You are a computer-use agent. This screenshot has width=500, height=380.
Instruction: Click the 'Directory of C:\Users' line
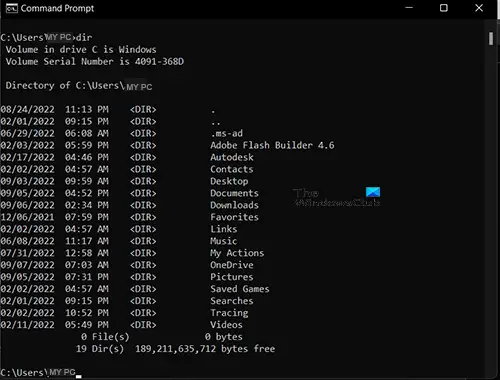[79, 86]
